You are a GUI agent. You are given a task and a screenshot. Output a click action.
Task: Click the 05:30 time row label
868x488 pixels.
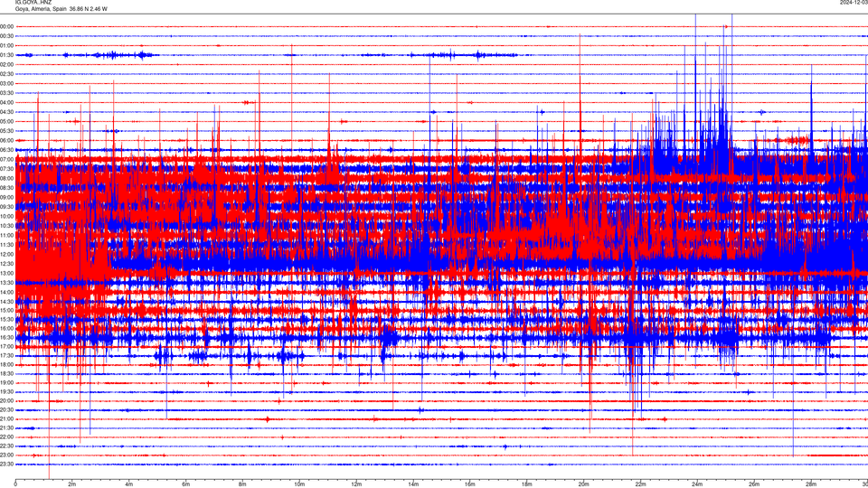7,130
